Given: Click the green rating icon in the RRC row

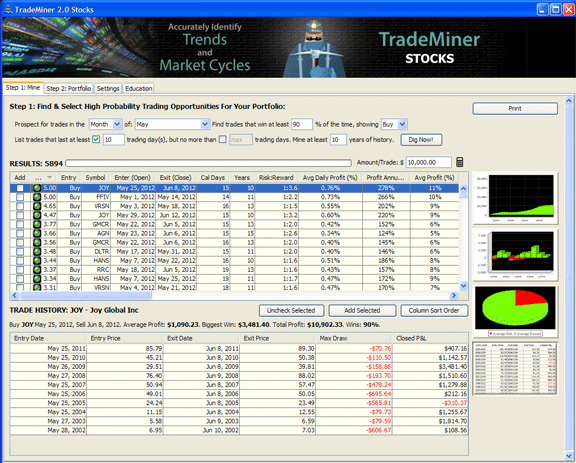Looking at the screenshot, I should click(37, 270).
